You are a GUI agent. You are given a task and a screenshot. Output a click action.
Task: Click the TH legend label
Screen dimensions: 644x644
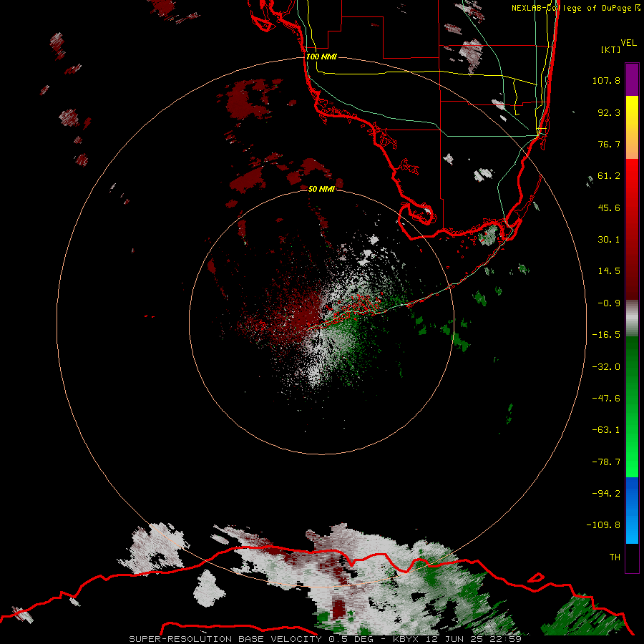(615, 557)
